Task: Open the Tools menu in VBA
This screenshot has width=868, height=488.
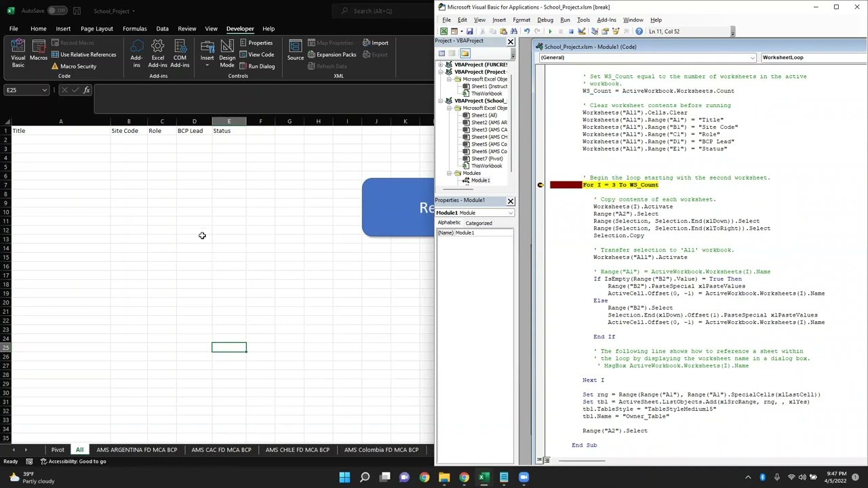Action: [x=583, y=20]
